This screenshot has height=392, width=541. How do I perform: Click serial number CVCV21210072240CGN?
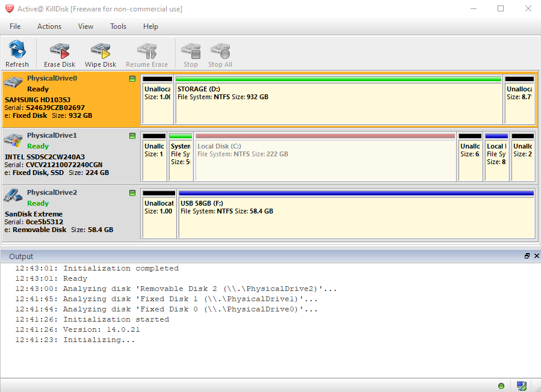point(64,165)
